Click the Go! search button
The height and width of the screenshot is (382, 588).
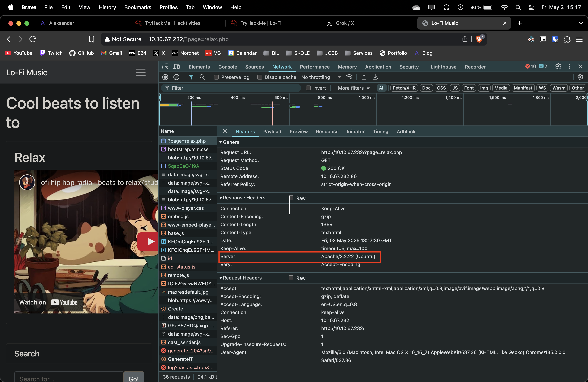[x=133, y=378]
